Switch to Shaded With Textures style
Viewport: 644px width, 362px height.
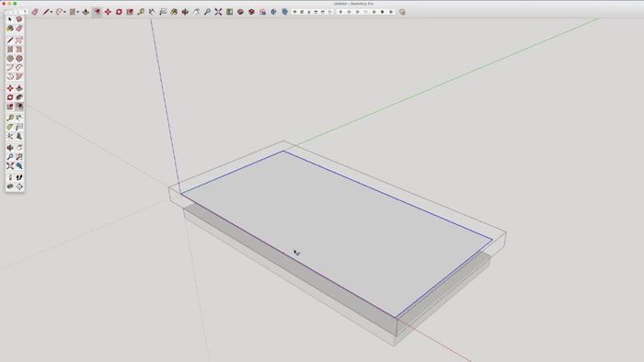click(x=382, y=12)
